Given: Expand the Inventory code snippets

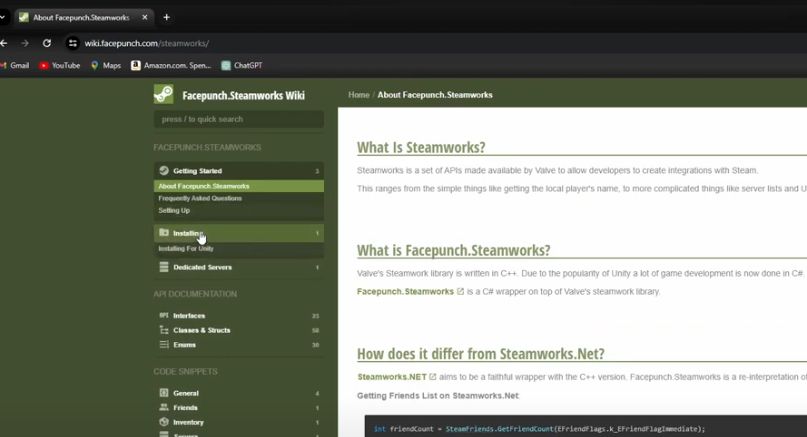Looking at the screenshot, I should 239,422.
